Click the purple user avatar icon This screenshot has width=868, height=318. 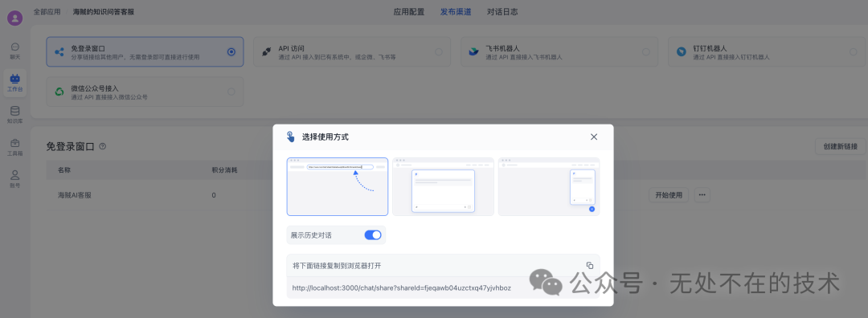(15, 18)
